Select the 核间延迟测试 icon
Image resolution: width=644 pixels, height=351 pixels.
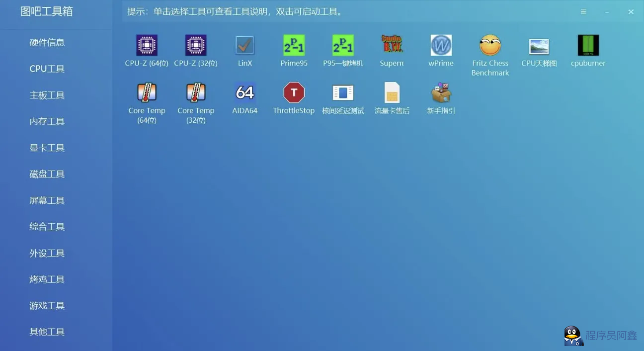(x=343, y=93)
